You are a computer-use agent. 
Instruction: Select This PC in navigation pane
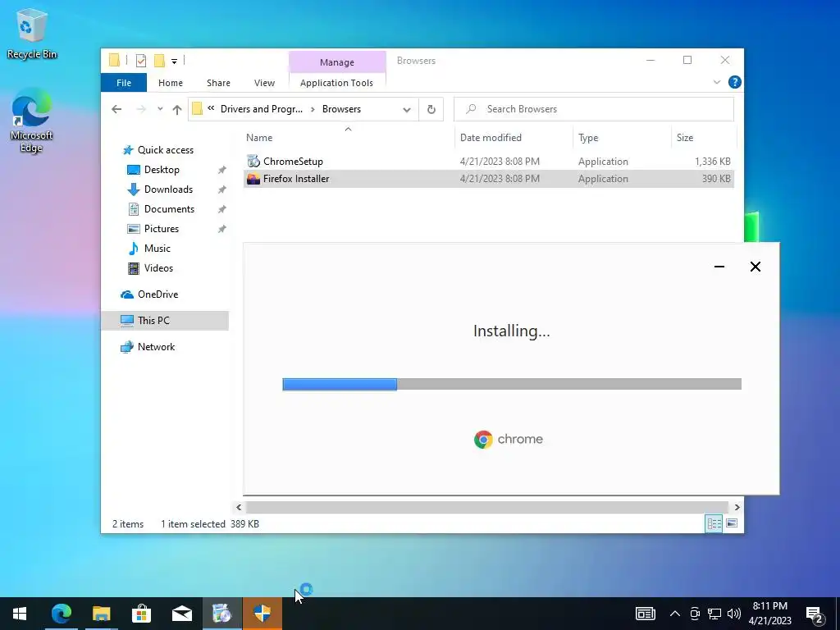point(165,321)
